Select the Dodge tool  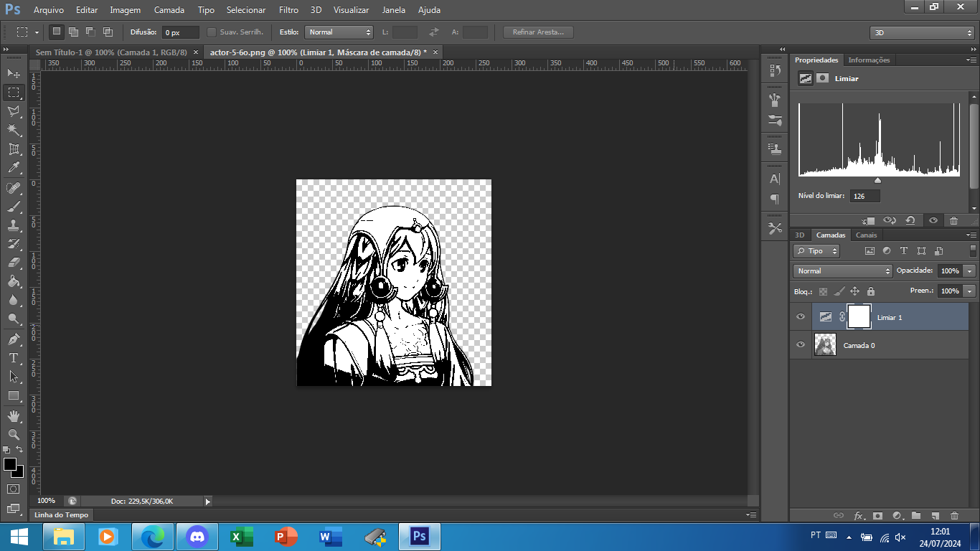pyautogui.click(x=14, y=319)
